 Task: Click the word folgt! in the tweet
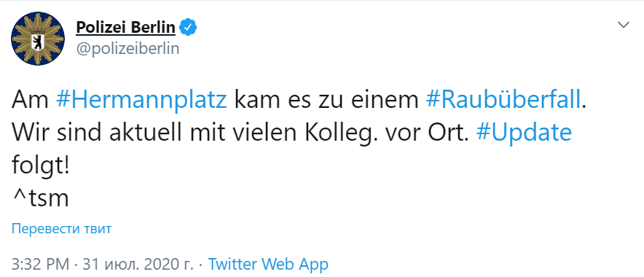tap(40, 166)
